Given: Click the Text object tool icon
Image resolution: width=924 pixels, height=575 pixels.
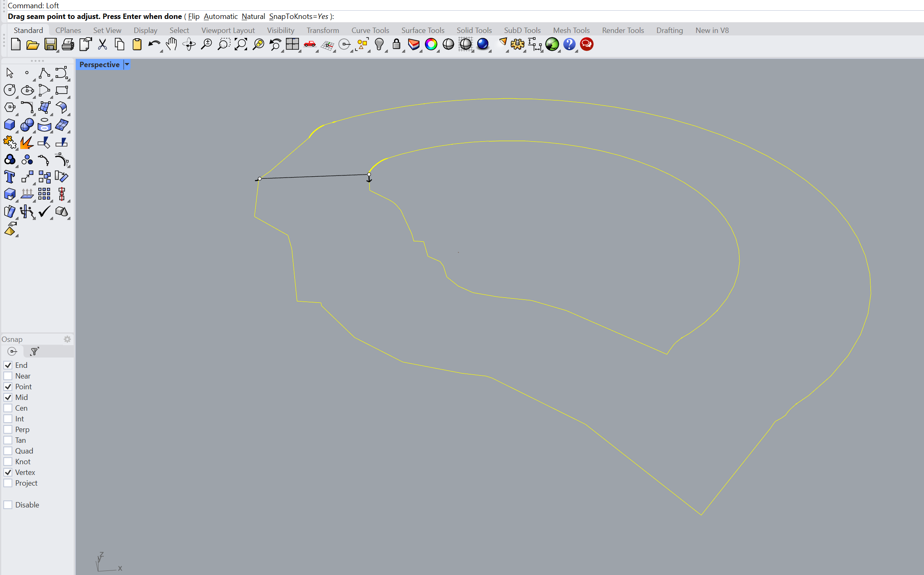Looking at the screenshot, I should (9, 177).
